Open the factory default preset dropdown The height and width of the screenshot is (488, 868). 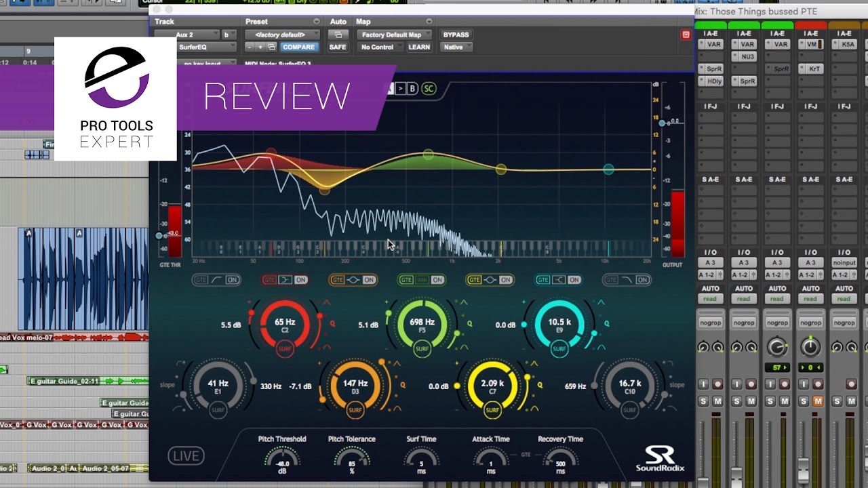pos(282,35)
